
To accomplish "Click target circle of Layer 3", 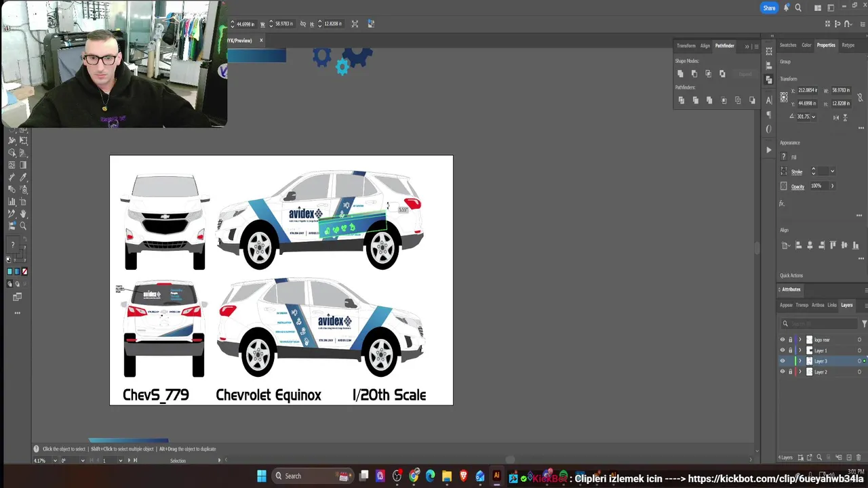I will click(859, 361).
